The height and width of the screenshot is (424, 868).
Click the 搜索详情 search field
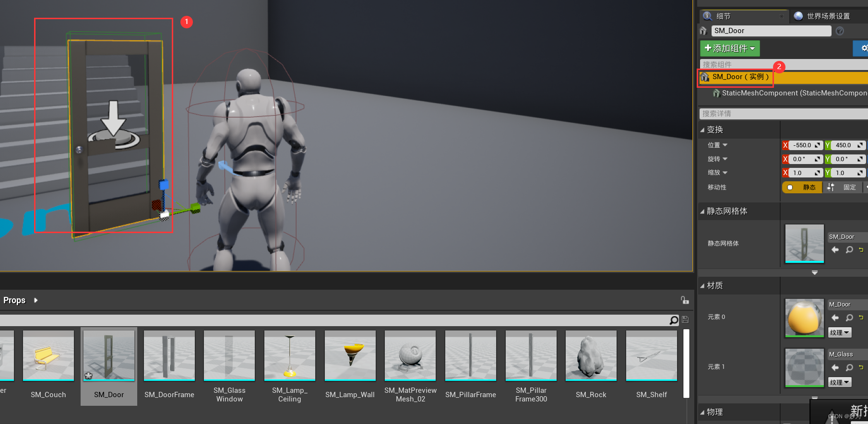(784, 114)
